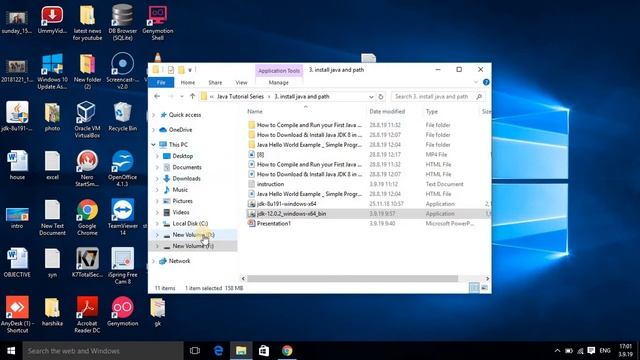Click the Back arrow in File Explorer

[157, 97]
